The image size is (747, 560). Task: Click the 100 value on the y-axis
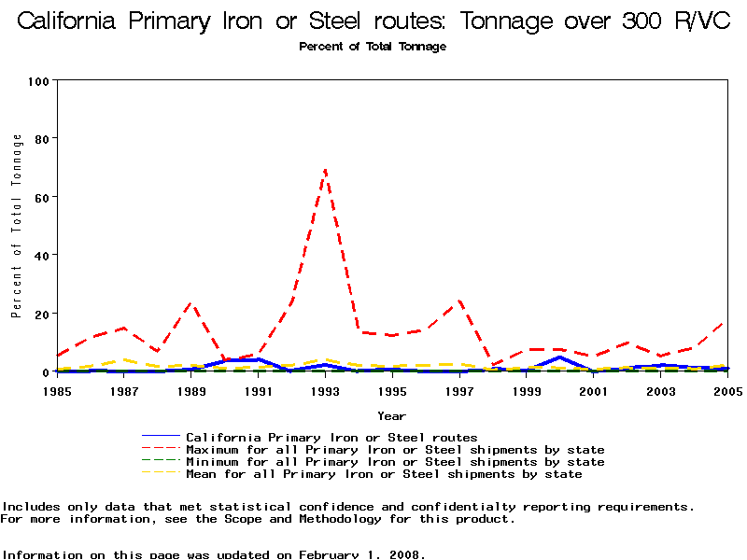pyautogui.click(x=38, y=81)
